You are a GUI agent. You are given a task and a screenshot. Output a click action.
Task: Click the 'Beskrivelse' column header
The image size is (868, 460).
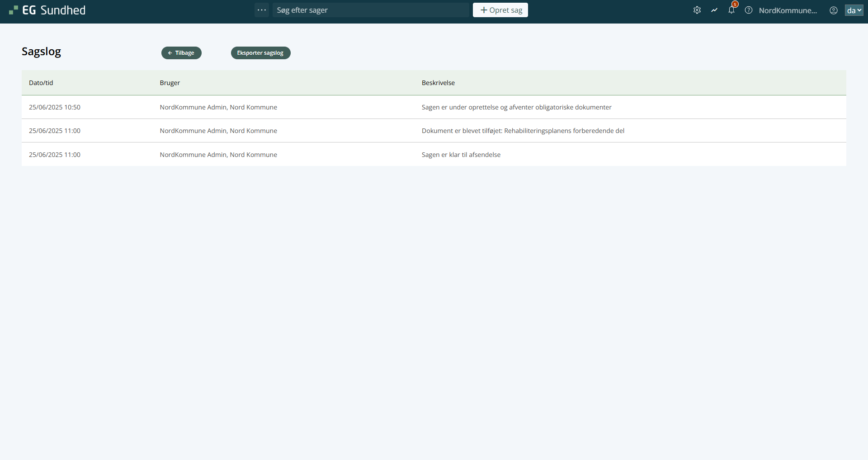coord(438,83)
